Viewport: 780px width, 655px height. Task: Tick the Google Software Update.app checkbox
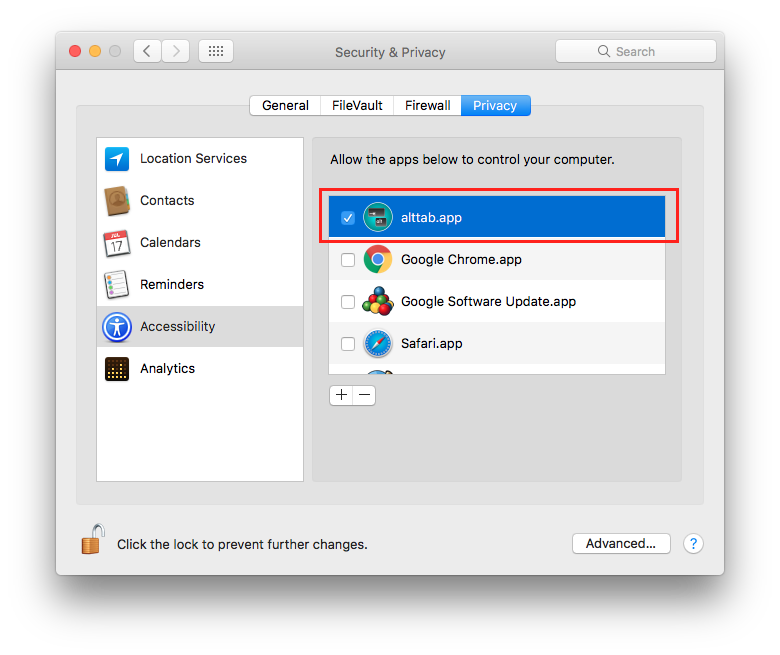point(348,302)
